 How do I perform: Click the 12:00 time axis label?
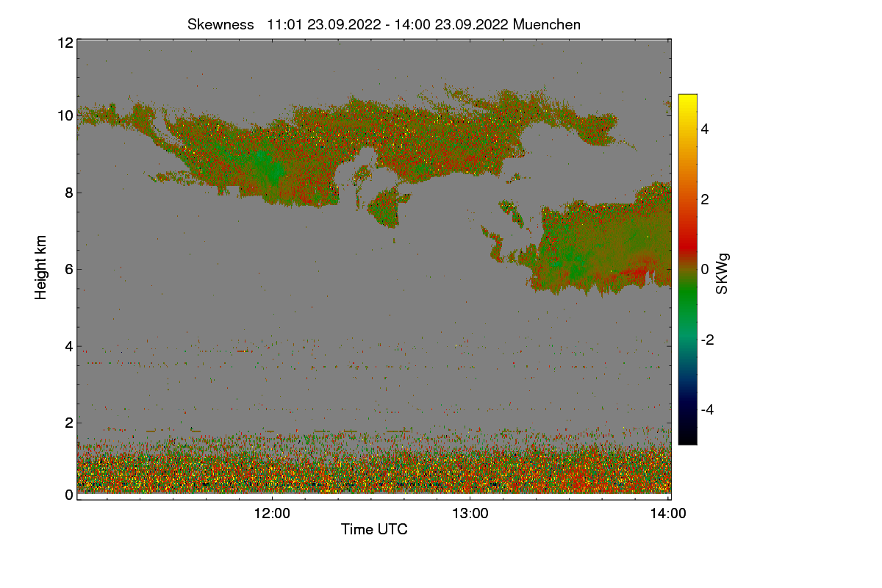click(x=272, y=514)
